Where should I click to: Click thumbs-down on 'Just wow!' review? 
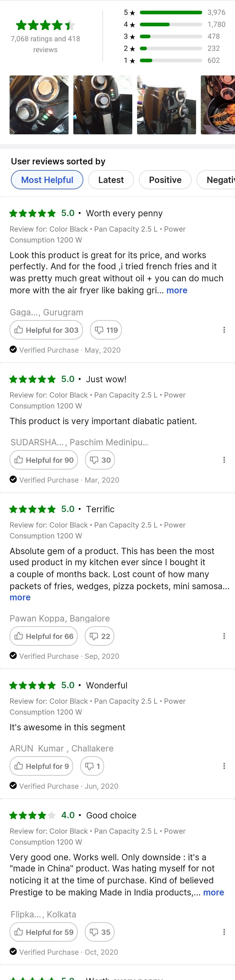click(x=100, y=460)
